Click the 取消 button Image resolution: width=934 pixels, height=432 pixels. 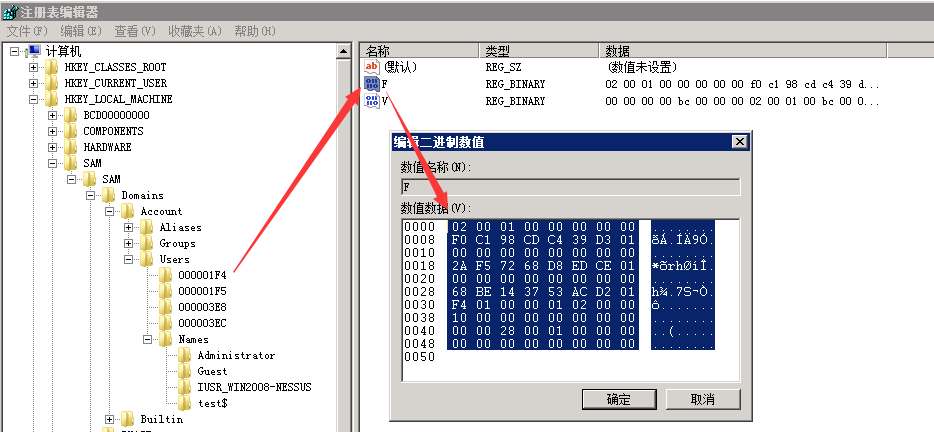tap(702, 399)
